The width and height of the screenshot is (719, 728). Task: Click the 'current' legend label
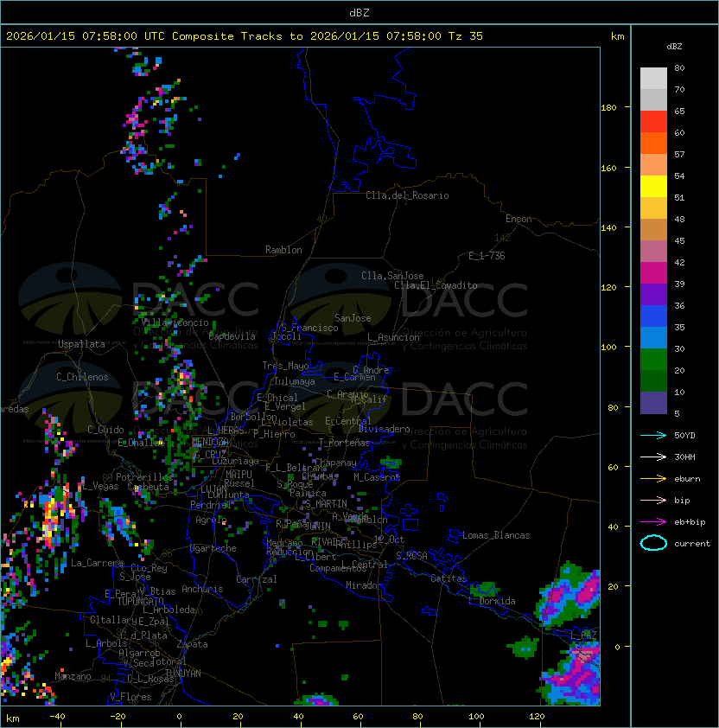pyautogui.click(x=692, y=543)
